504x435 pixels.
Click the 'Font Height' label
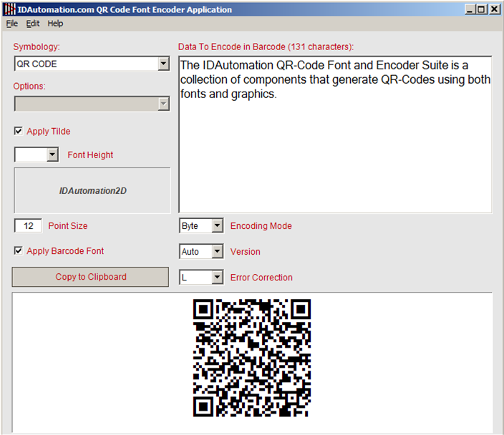[x=90, y=155]
